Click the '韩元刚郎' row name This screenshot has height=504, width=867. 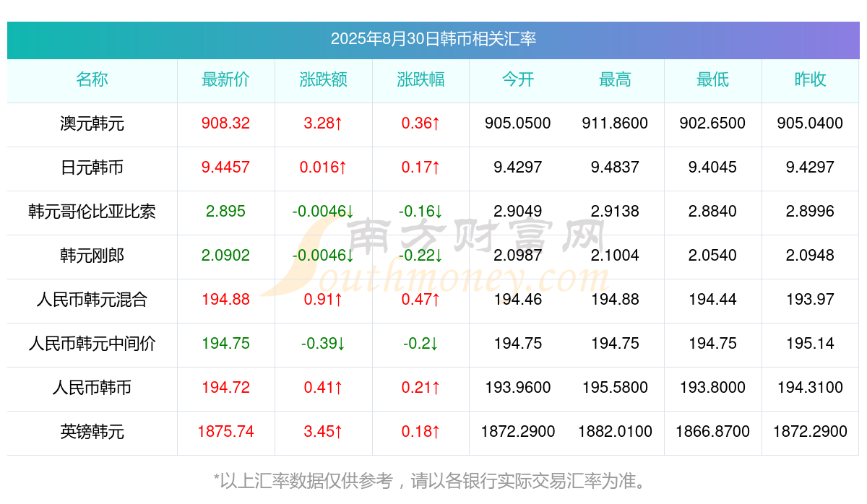(92, 256)
